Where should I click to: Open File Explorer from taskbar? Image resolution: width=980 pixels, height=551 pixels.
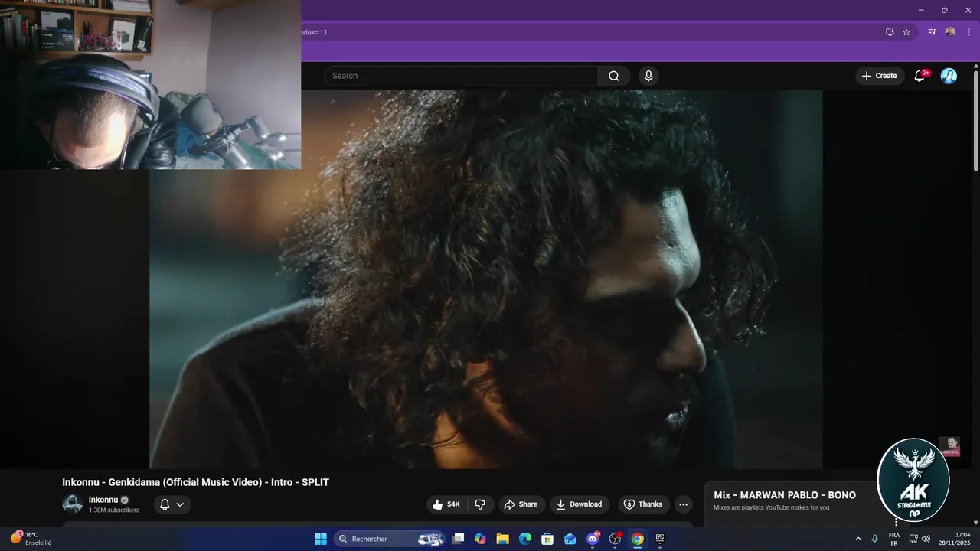pyautogui.click(x=502, y=539)
